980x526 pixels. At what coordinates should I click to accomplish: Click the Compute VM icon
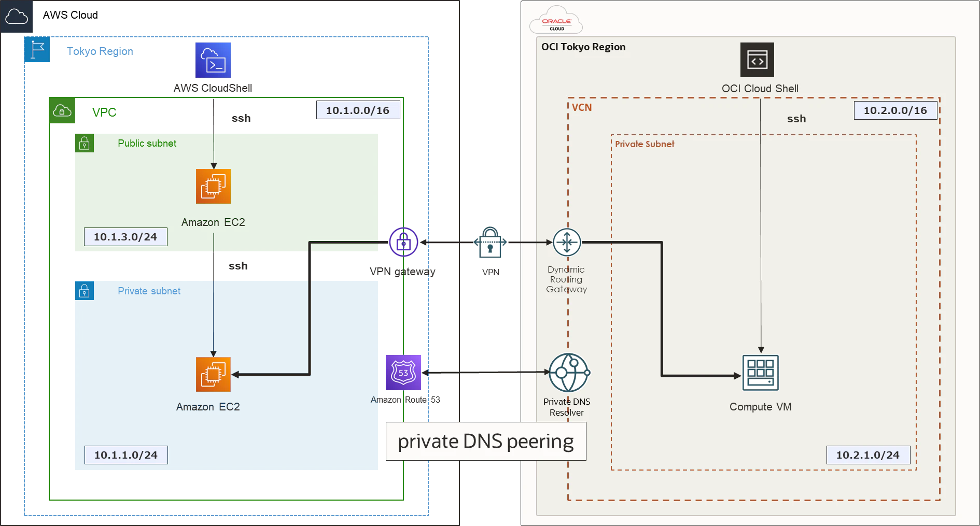[x=761, y=373]
